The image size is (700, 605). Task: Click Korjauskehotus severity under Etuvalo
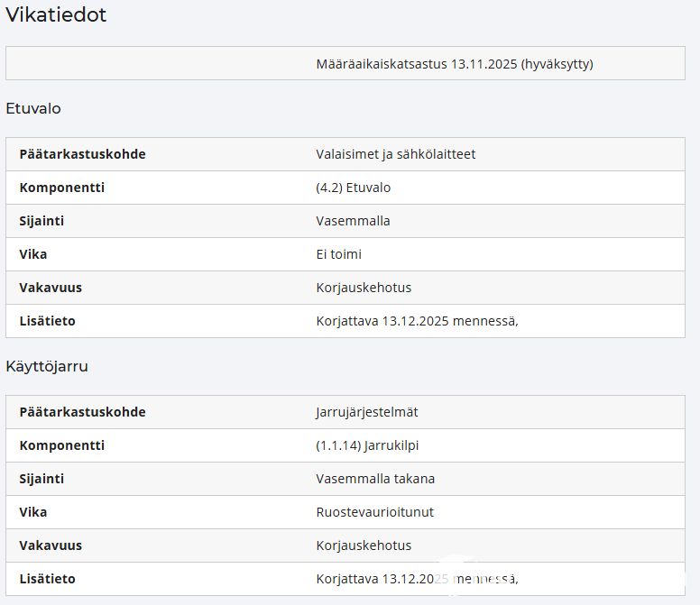coord(364,288)
